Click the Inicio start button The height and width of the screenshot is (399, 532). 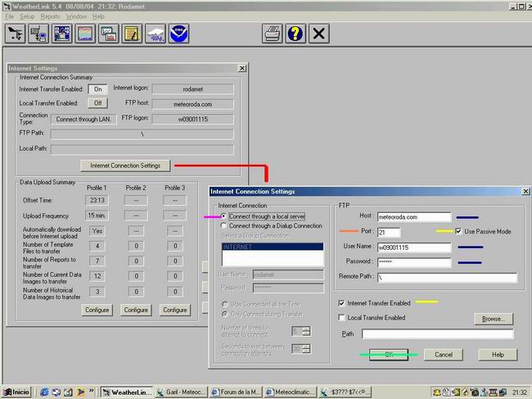click(17, 392)
